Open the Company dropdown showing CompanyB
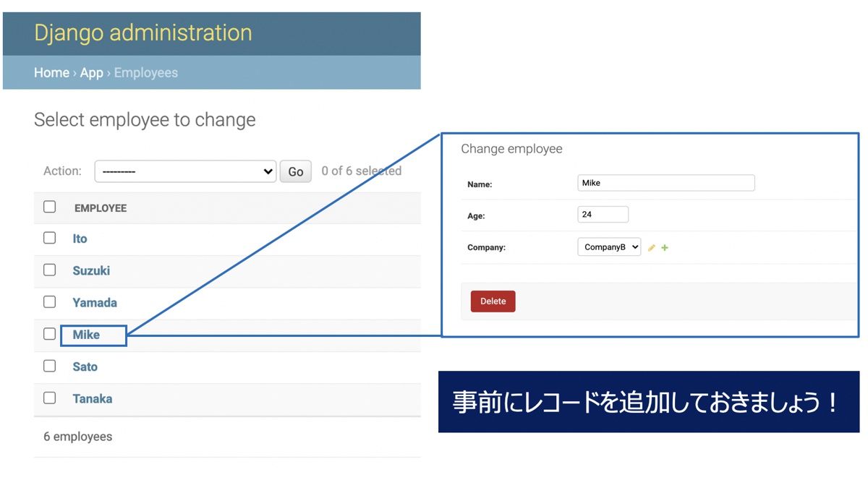The height and width of the screenshot is (480, 868). pyautogui.click(x=609, y=247)
